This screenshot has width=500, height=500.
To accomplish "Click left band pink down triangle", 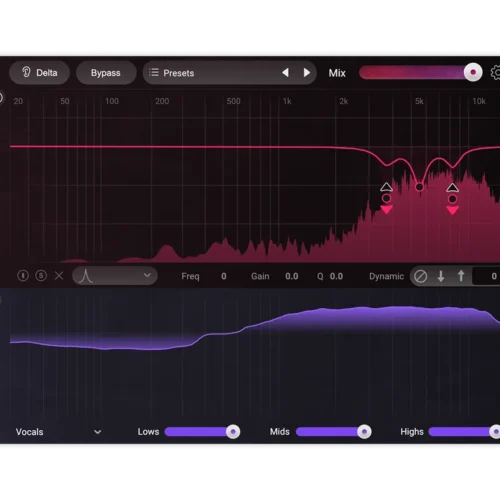I will click(386, 210).
